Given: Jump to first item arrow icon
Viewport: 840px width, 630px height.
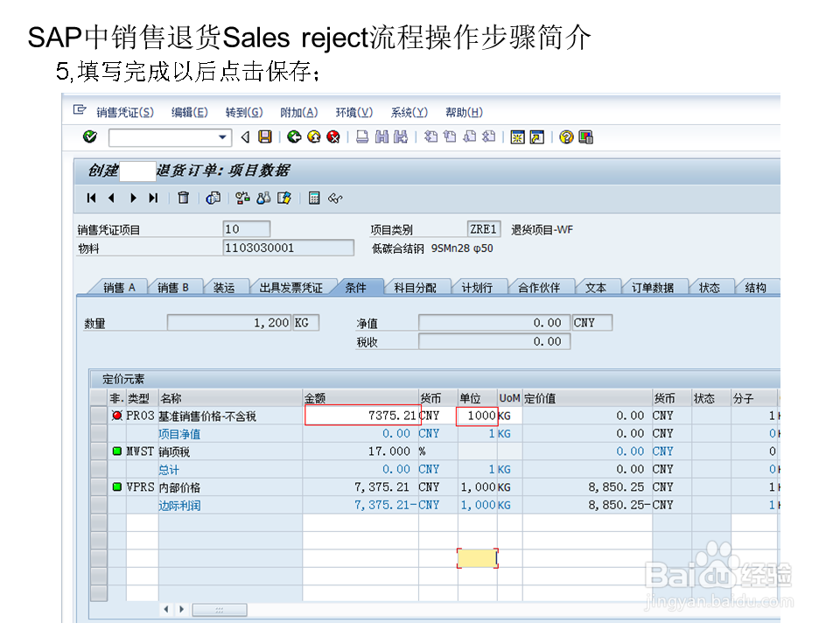Looking at the screenshot, I should (x=92, y=199).
